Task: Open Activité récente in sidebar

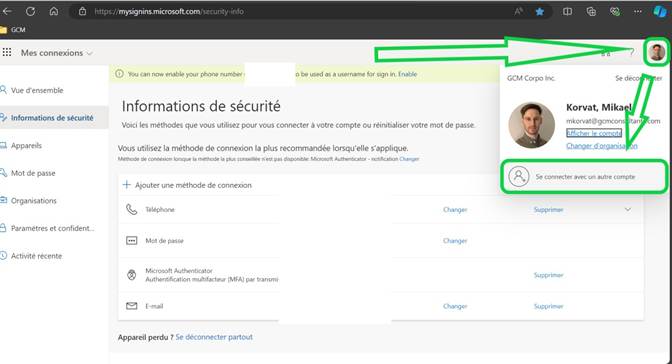Action: [x=36, y=256]
